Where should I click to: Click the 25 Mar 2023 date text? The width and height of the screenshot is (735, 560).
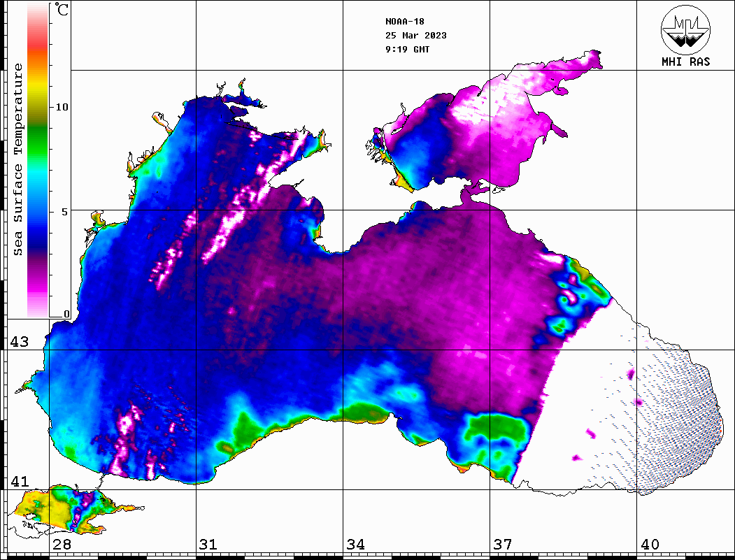(415, 36)
